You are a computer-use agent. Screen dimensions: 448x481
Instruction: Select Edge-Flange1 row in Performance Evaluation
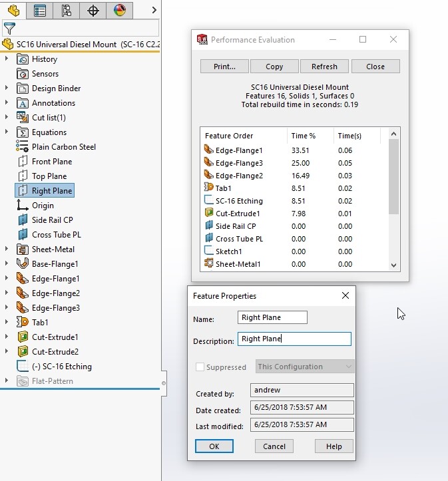coord(295,150)
